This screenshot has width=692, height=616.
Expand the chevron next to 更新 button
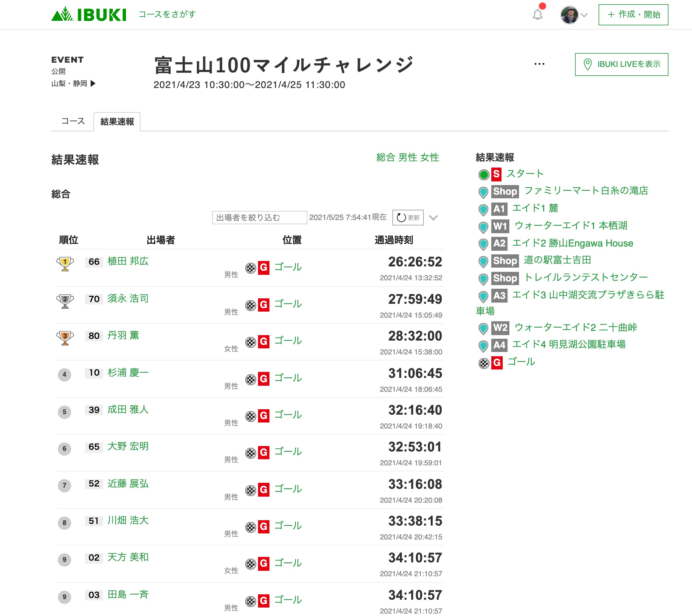[x=433, y=218]
